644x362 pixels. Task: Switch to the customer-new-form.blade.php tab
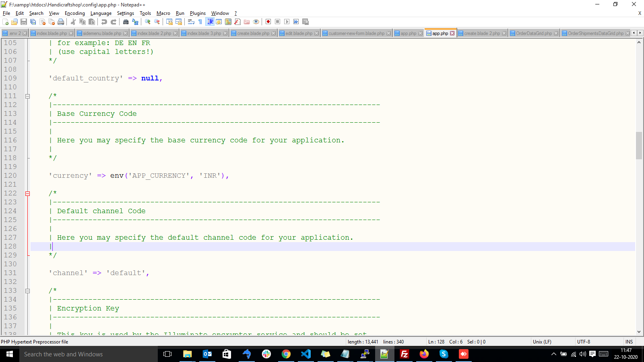click(x=356, y=33)
